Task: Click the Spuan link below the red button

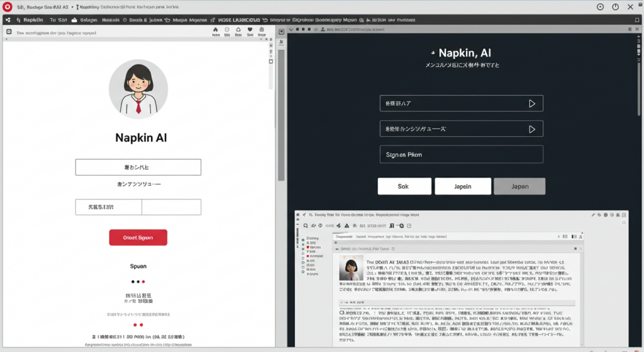Action: tap(138, 266)
